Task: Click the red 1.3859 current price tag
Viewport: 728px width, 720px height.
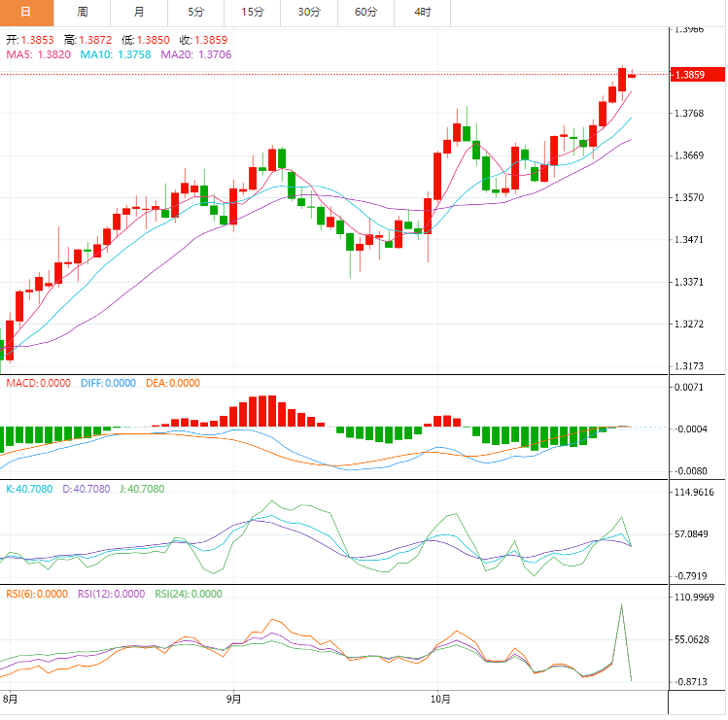Action: 698,75
